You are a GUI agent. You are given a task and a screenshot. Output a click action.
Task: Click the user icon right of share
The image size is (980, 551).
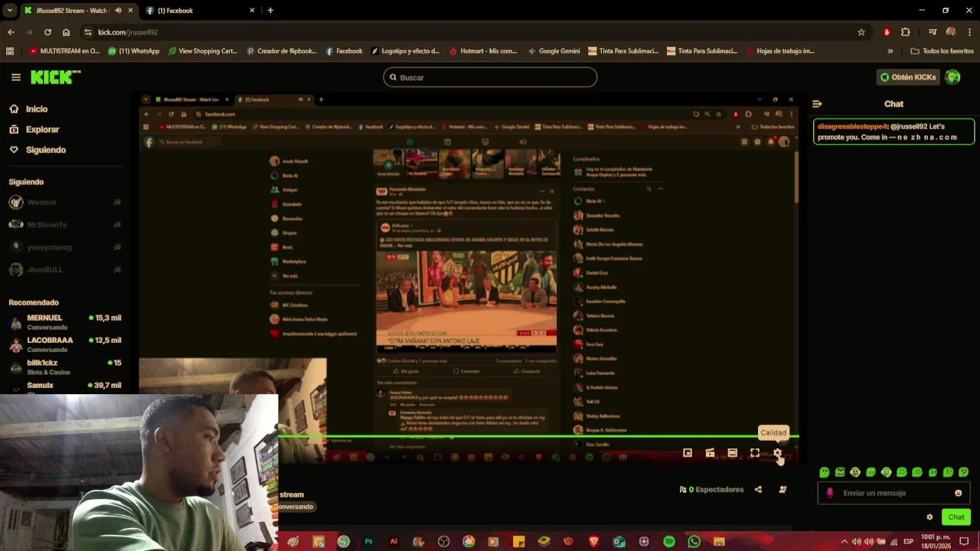[782, 490]
